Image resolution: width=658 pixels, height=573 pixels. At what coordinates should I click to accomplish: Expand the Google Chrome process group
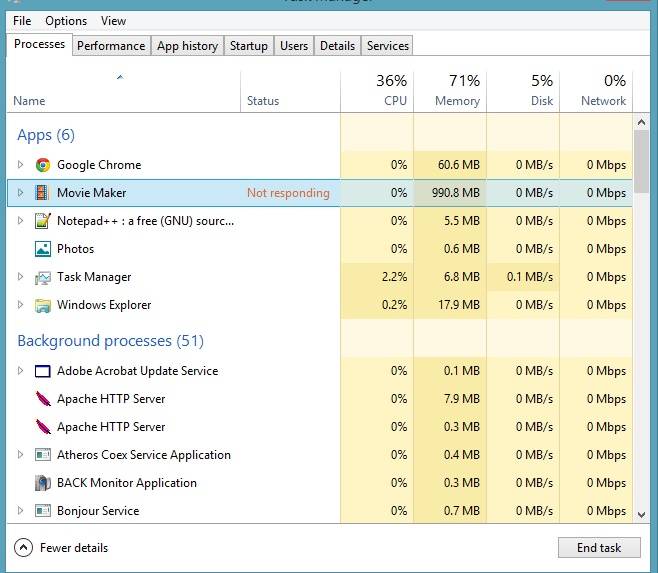(20, 165)
